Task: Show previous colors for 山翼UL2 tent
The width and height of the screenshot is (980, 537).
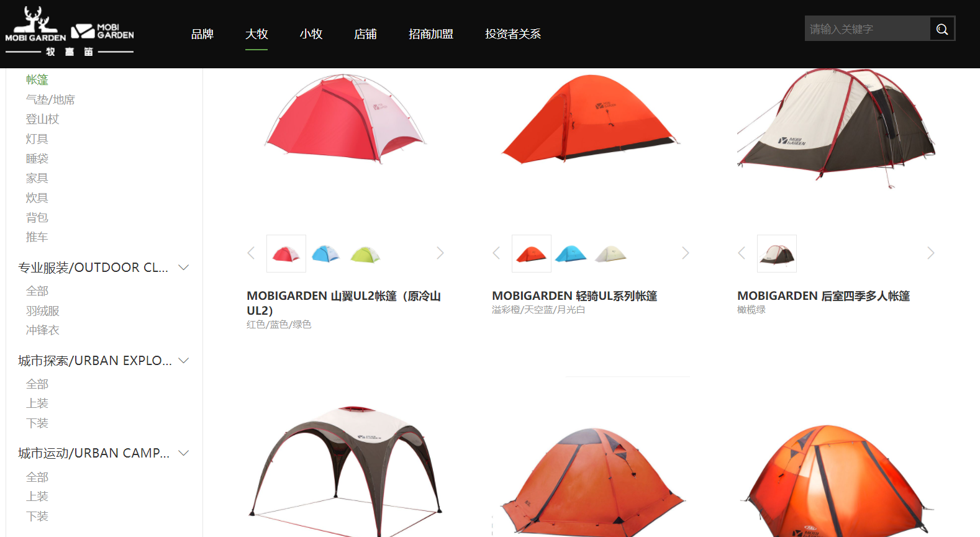Action: [251, 253]
